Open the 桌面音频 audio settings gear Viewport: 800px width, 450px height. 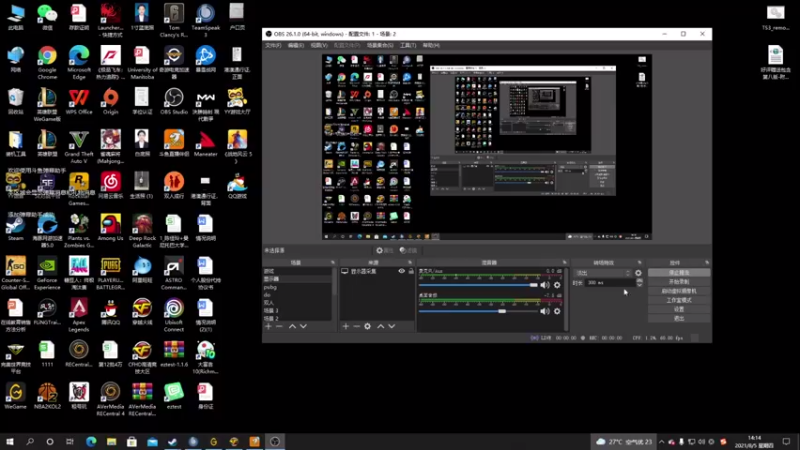557,311
